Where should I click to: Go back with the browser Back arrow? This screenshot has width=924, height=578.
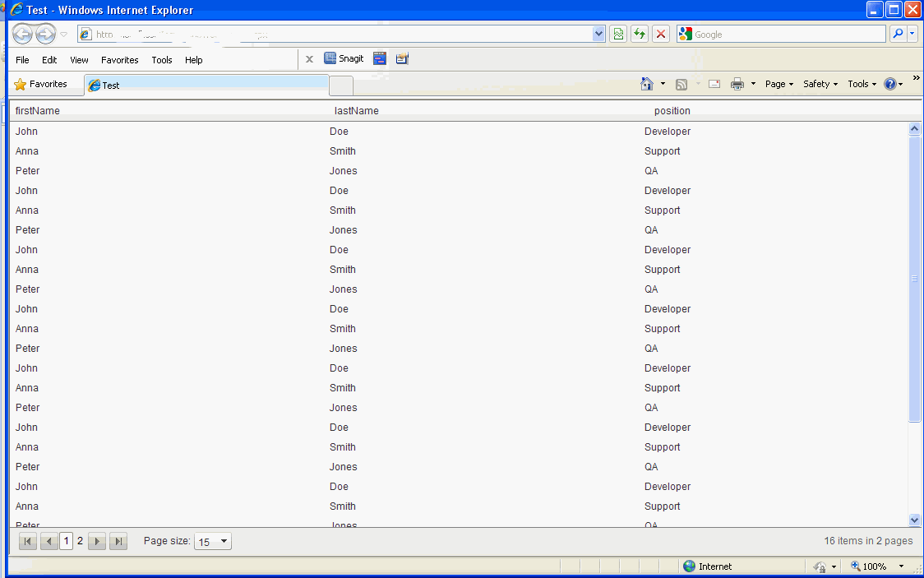point(22,35)
